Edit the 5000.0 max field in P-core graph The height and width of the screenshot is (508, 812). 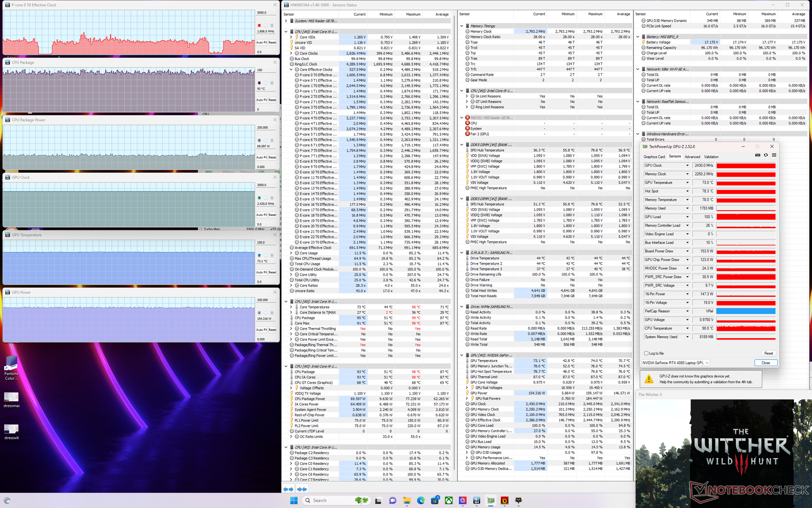266,13
